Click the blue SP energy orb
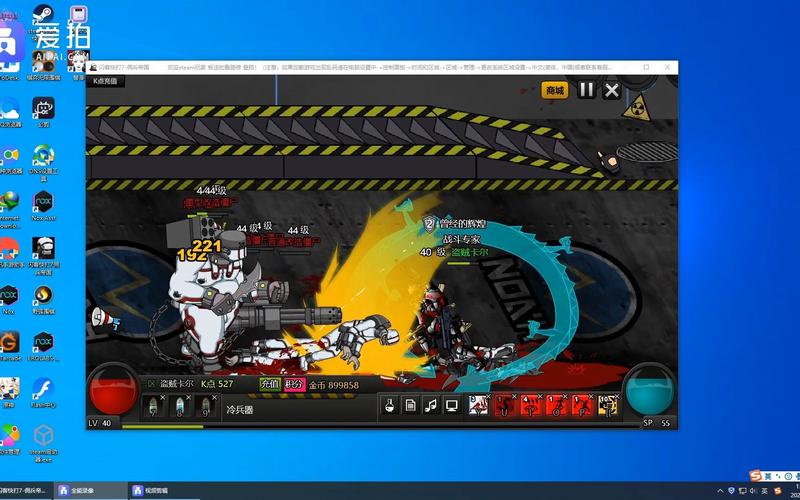Image resolution: width=800 pixels, height=500 pixels. (x=649, y=390)
